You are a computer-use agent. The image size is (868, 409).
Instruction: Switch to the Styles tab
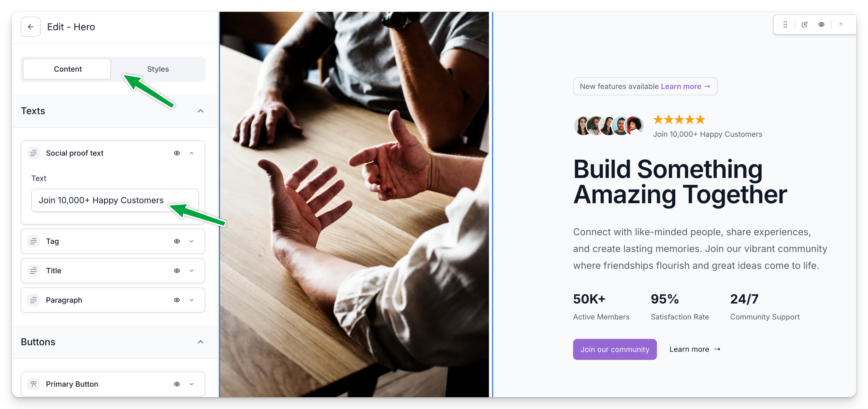[x=158, y=69]
